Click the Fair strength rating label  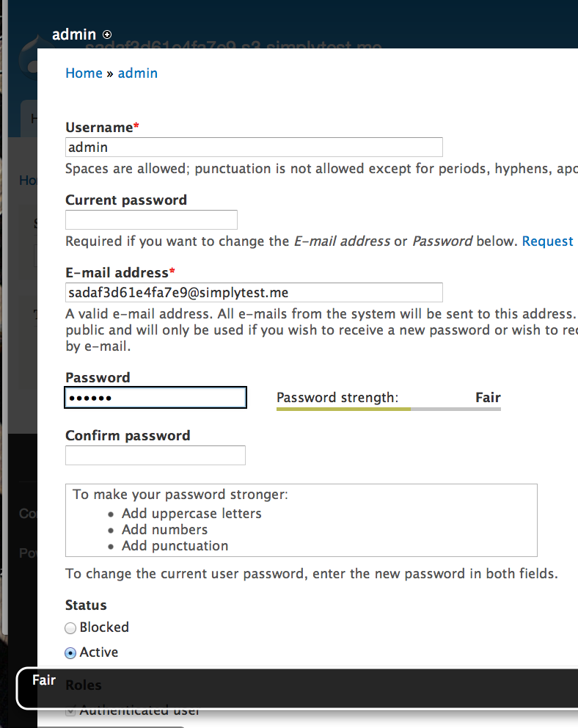pos(488,397)
